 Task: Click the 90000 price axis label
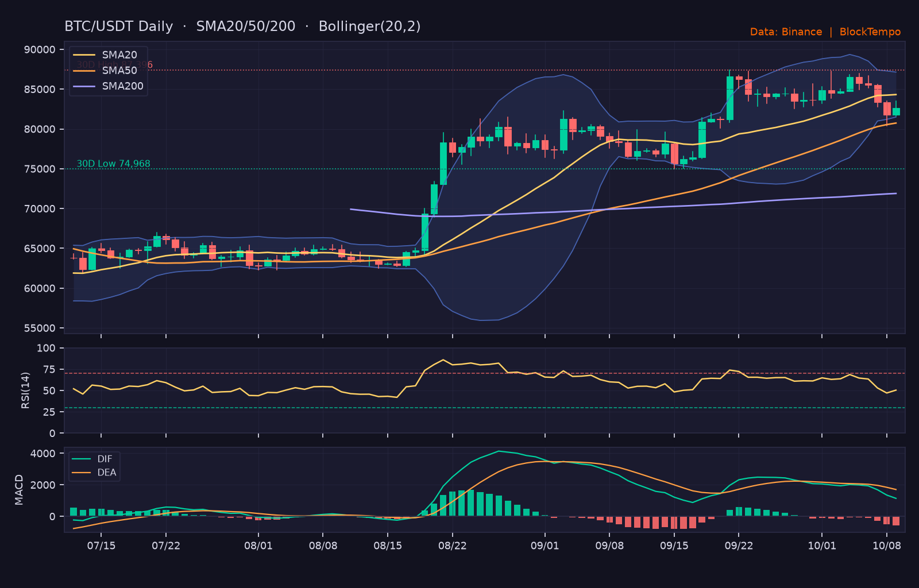40,50
